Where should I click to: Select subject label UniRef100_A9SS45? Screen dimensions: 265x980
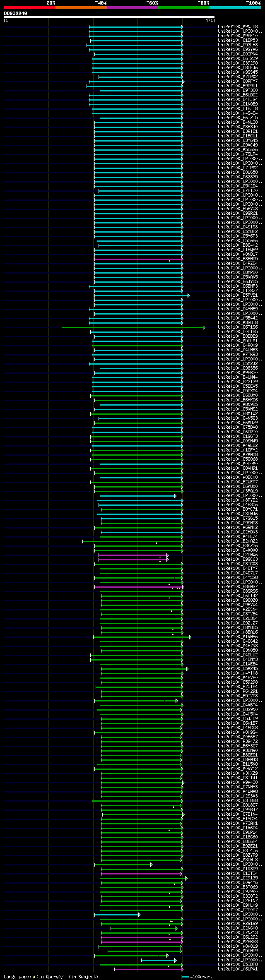coord(238,72)
